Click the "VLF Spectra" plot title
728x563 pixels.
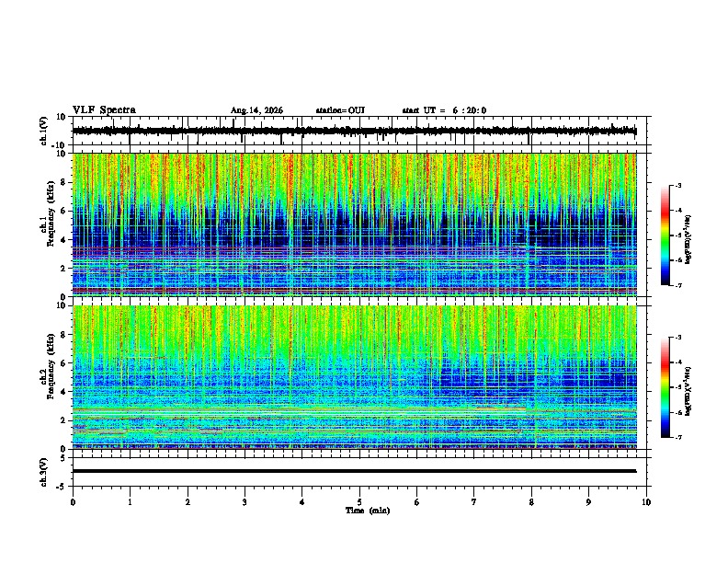(104, 110)
